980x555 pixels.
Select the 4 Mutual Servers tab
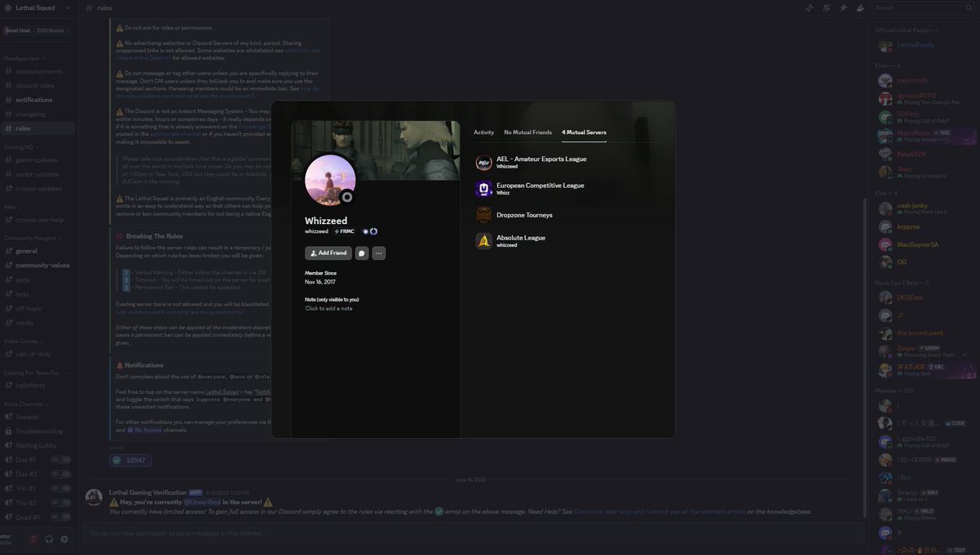point(584,132)
